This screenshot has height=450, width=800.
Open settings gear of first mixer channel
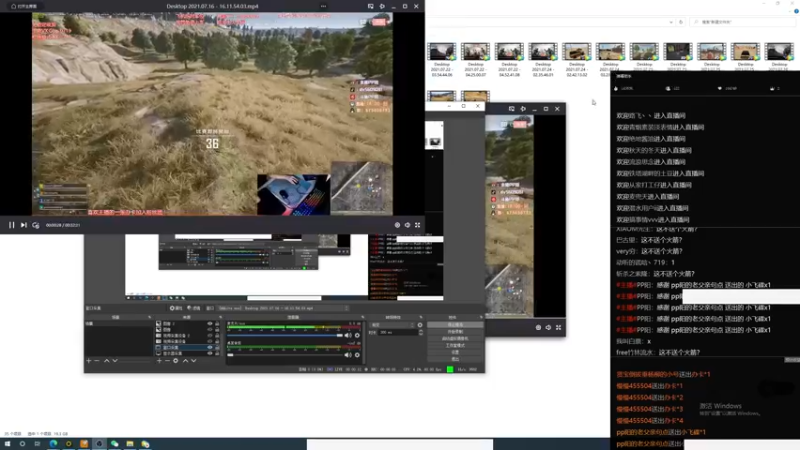(357, 335)
